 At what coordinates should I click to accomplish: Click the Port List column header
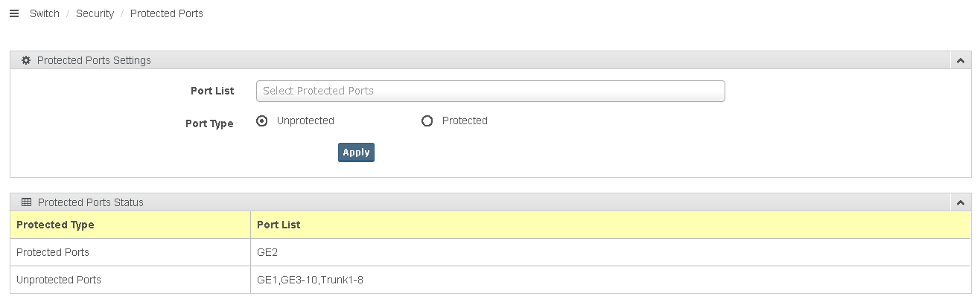tap(279, 225)
